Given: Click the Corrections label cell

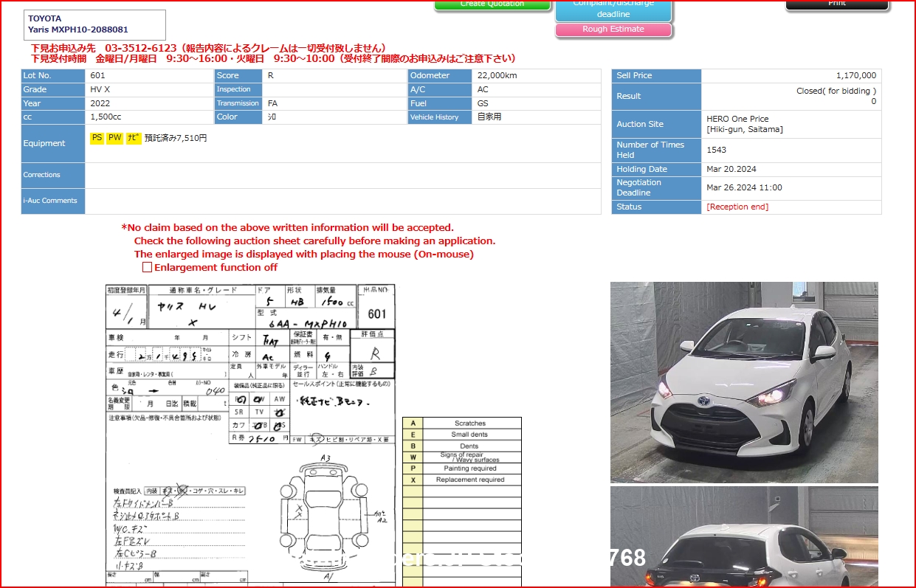Looking at the screenshot, I should [x=53, y=175].
